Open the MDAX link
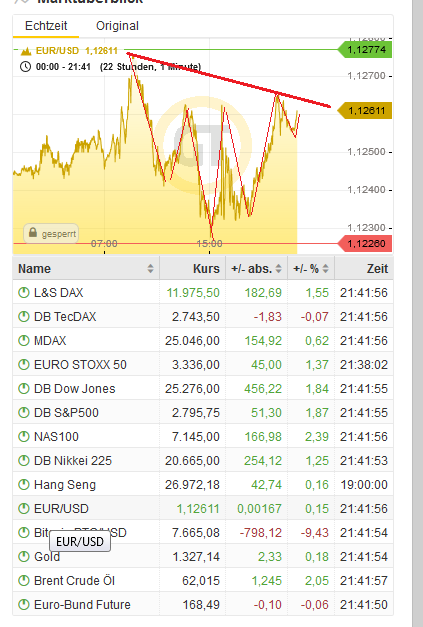 click(50, 341)
